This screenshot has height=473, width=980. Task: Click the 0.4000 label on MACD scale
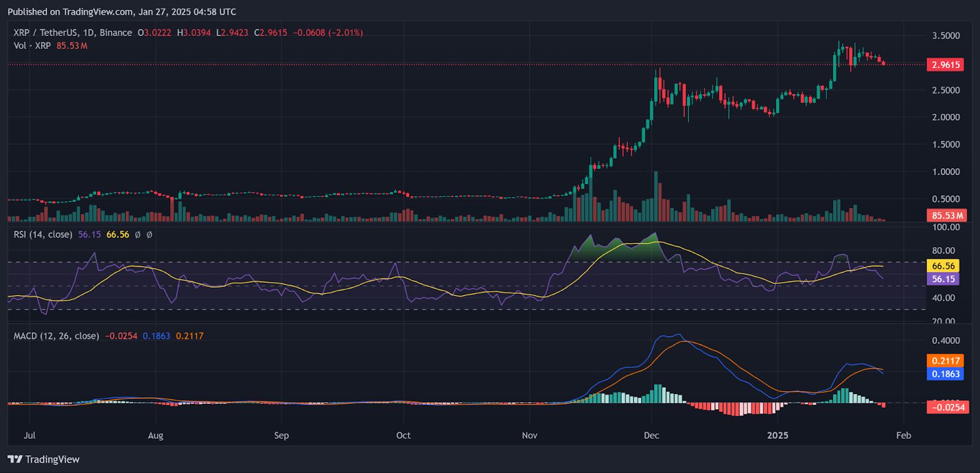pos(946,340)
